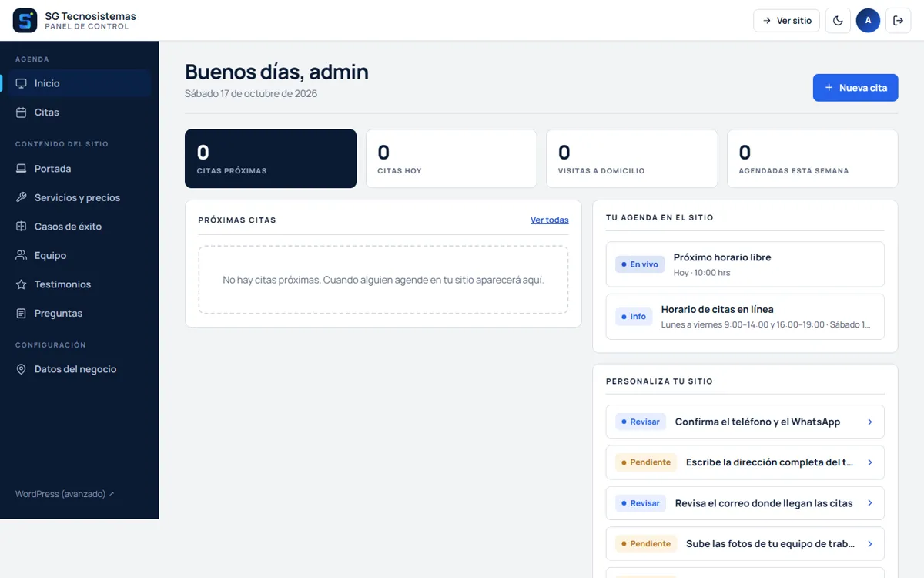Expand chevron on Sube las fotos row

point(870,544)
